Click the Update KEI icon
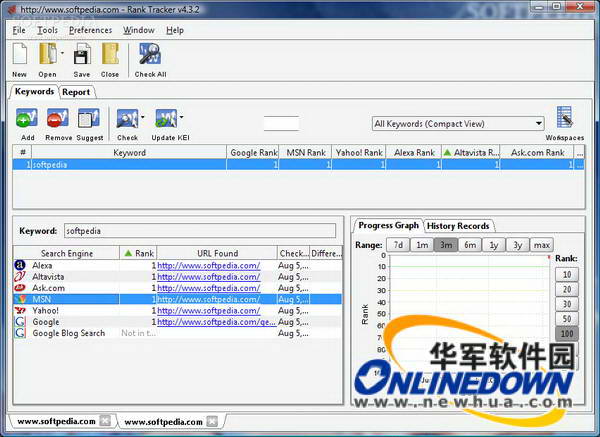This screenshot has height=437, width=600. pyautogui.click(x=166, y=119)
